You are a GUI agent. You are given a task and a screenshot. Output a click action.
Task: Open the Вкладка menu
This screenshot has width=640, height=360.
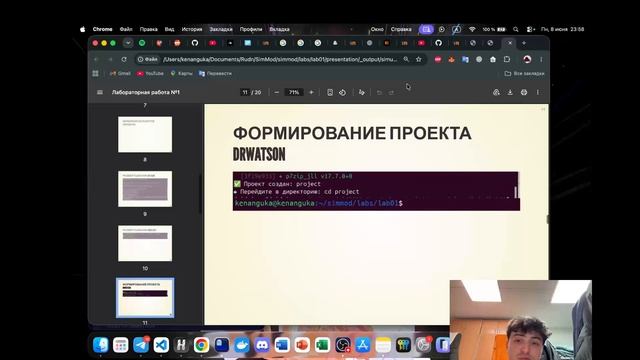[280, 29]
